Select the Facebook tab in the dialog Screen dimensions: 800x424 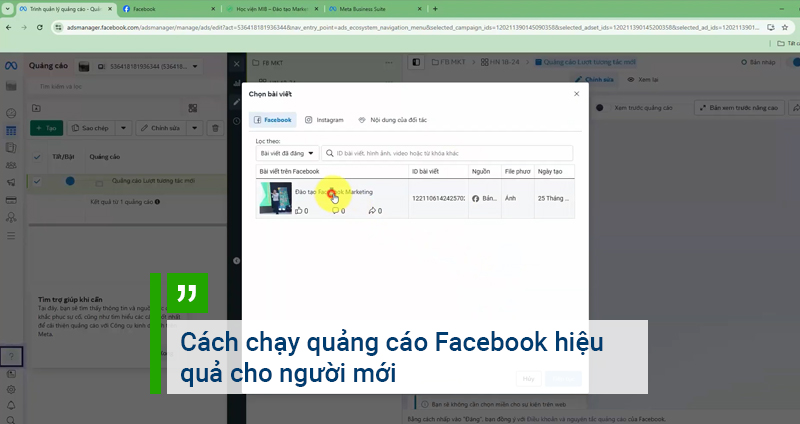click(x=273, y=120)
